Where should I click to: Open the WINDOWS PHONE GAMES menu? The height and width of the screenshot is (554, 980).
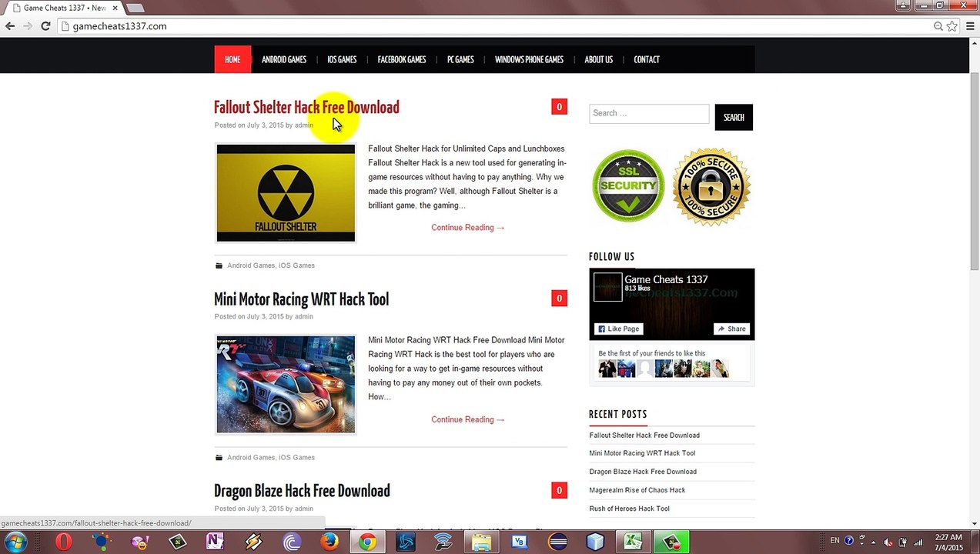click(x=529, y=59)
